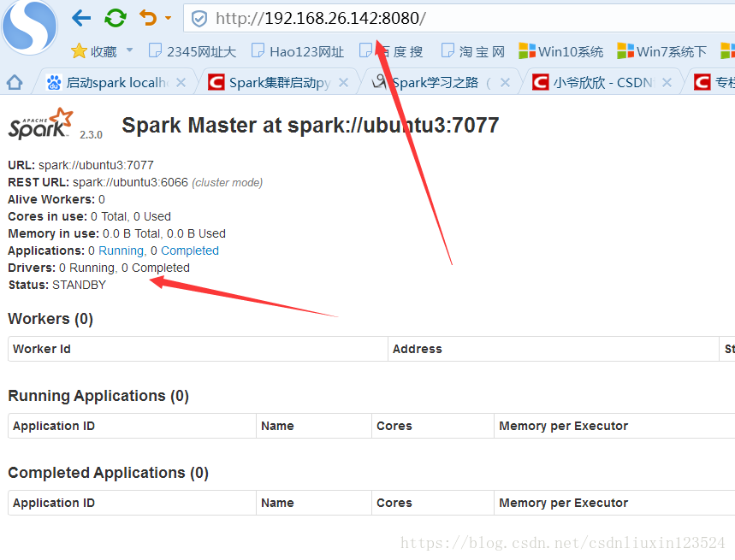
Task: Close the 启动spark localh tab
Action: (x=181, y=83)
